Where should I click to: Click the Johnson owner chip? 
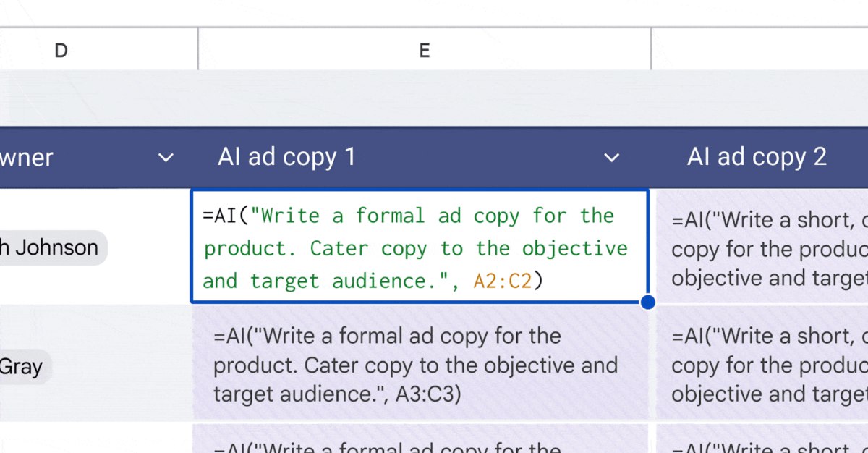pos(51,247)
